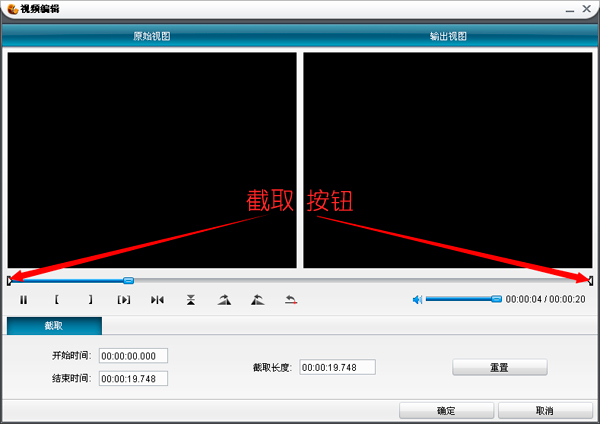Rotate video 90 degrees clockwise

pos(224,300)
